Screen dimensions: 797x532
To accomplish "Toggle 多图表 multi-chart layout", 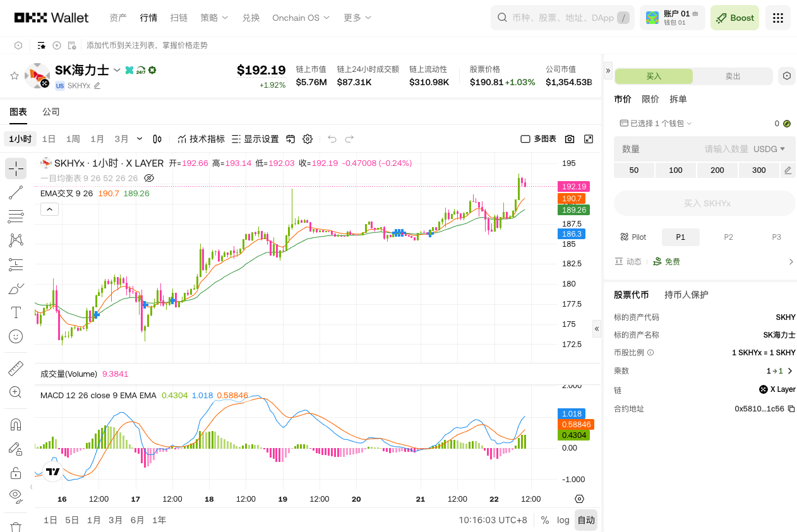I will point(539,139).
